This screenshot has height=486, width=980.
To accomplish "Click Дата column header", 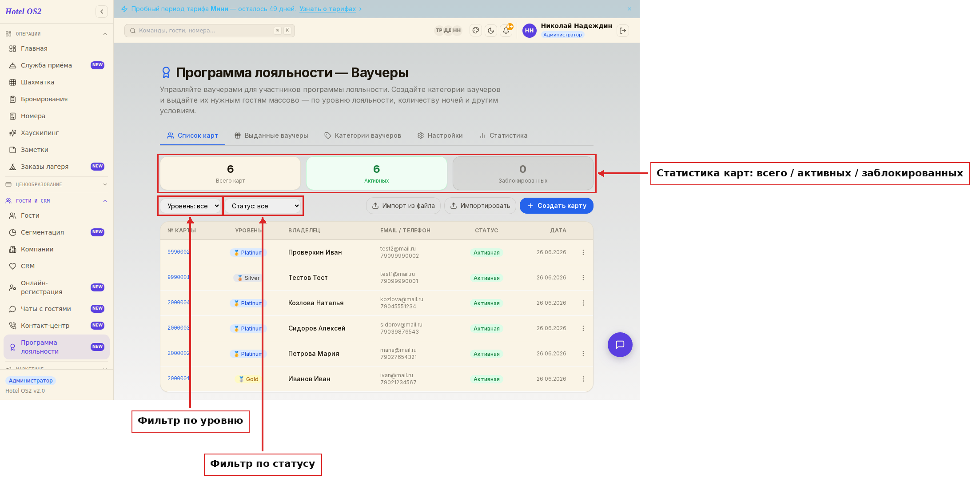I will pyautogui.click(x=558, y=231).
